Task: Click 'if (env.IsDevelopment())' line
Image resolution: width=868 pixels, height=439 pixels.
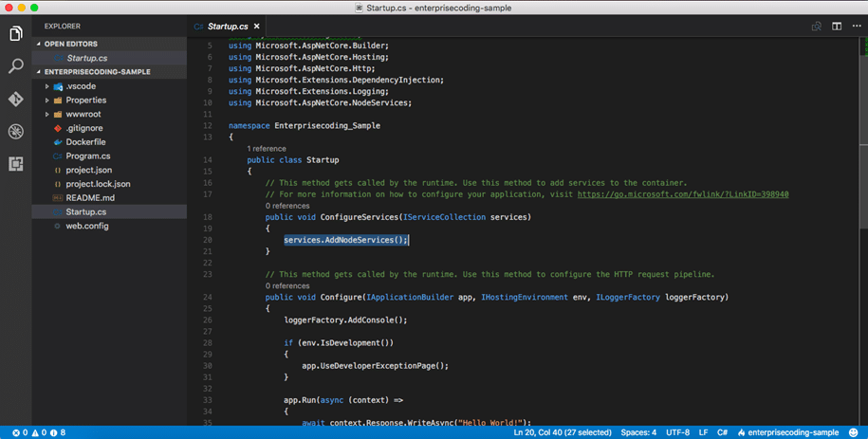Action: tap(339, 343)
